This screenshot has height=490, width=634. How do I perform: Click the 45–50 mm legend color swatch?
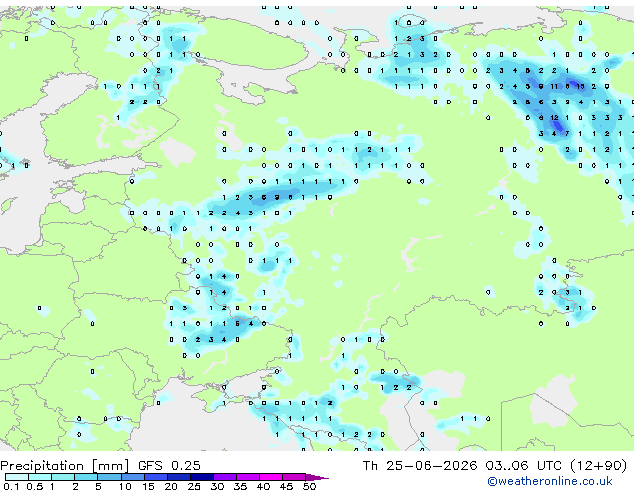tap(294, 477)
